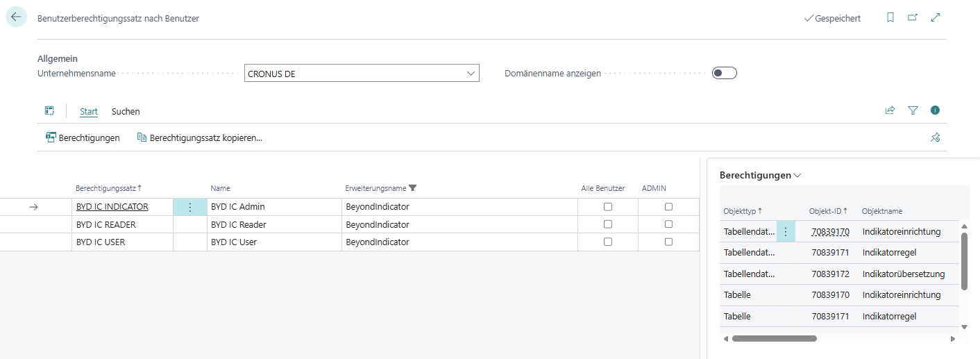Open Objekt-ID link 70839170 in first row

point(830,232)
